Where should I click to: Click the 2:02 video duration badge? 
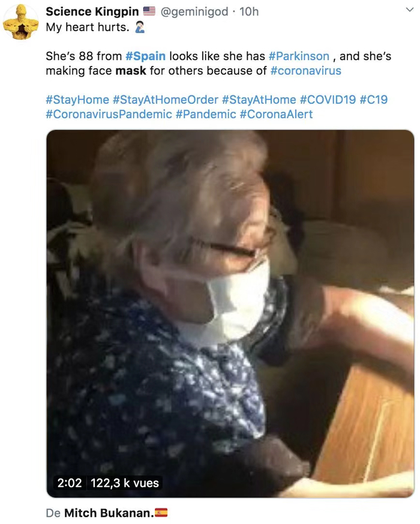[70, 483]
